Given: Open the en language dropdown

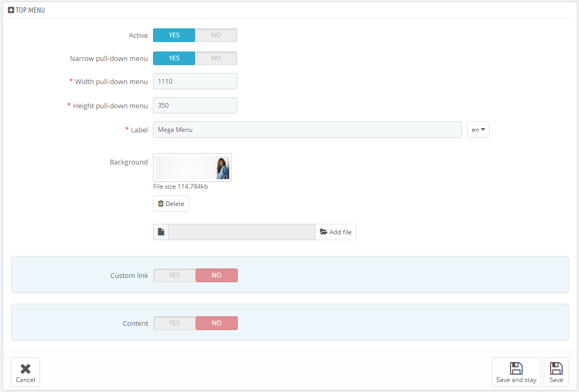Looking at the screenshot, I should [x=478, y=130].
